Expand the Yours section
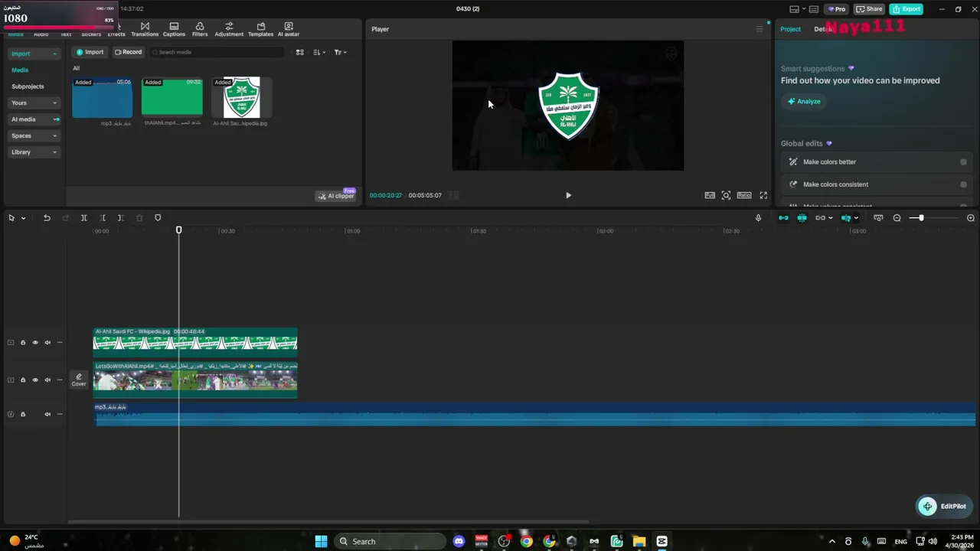Image resolution: width=980 pixels, height=551 pixels. coord(34,103)
